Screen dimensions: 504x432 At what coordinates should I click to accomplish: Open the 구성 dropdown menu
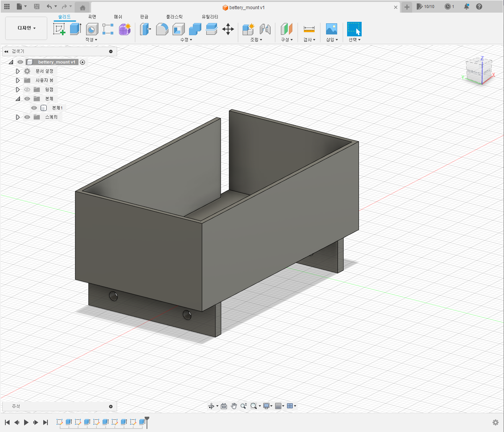(x=287, y=40)
